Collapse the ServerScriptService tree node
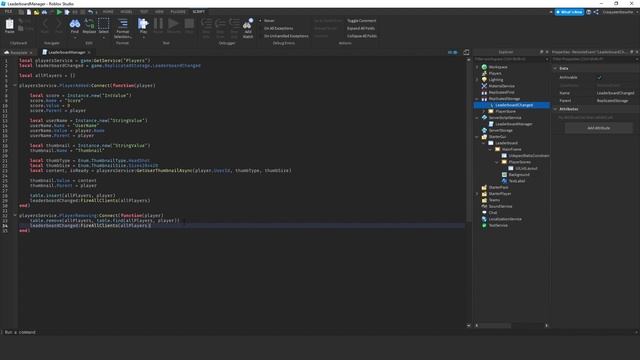 pos(477,118)
